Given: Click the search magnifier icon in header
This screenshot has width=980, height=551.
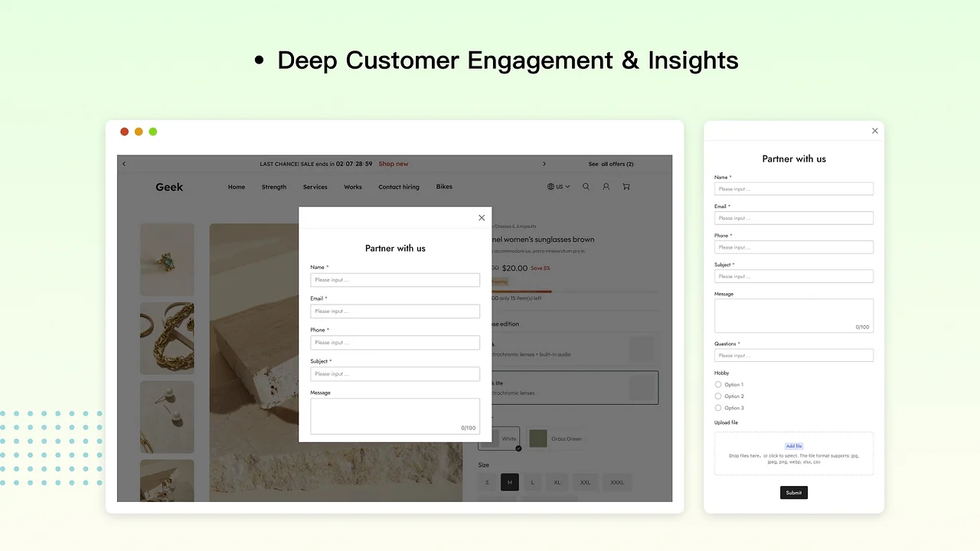Looking at the screenshot, I should pos(586,187).
